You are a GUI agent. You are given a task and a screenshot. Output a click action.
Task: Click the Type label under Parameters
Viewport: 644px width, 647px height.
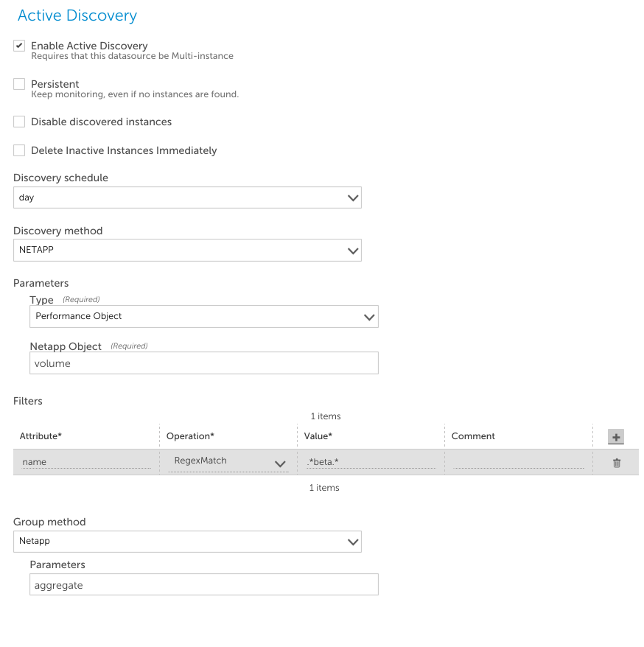(x=42, y=300)
